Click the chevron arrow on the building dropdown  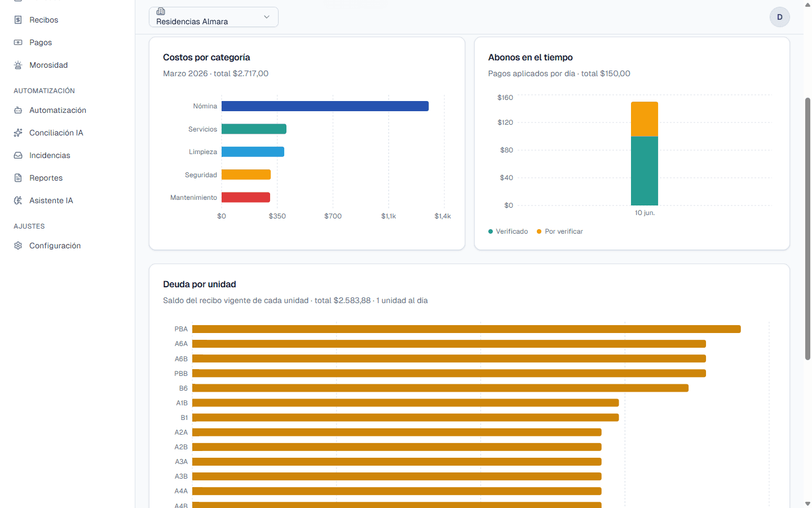(x=267, y=17)
